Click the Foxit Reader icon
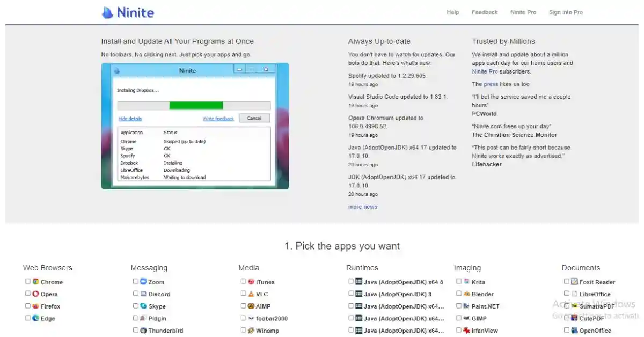Screen dimensions: 644x337 pyautogui.click(x=574, y=281)
